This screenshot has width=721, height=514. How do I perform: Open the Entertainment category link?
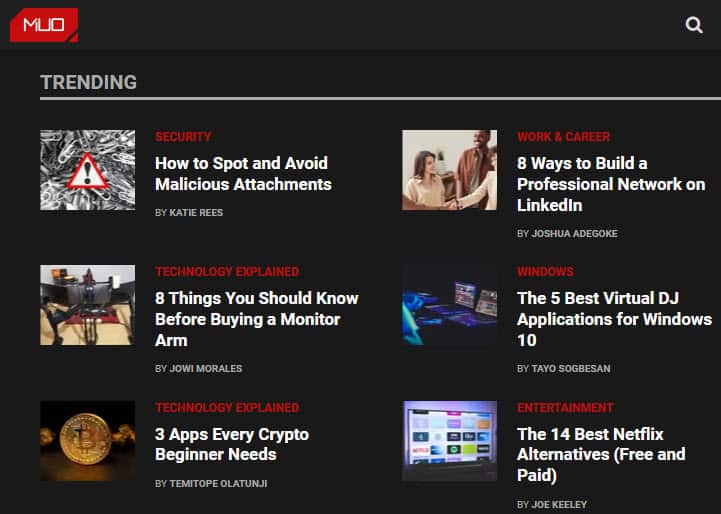565,408
